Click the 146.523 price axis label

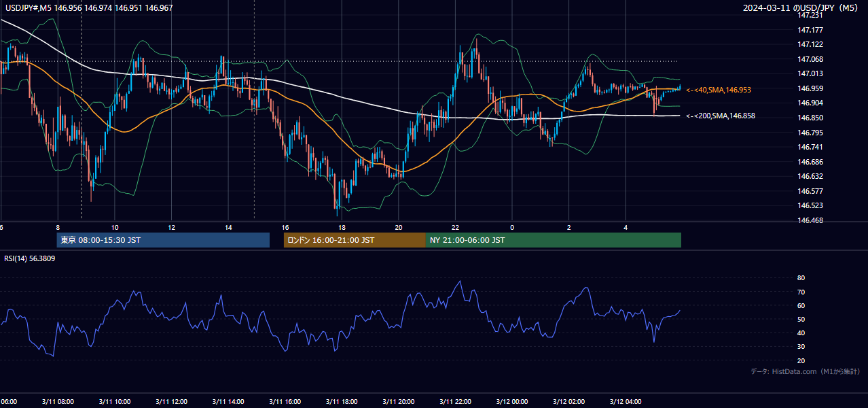[x=810, y=205]
